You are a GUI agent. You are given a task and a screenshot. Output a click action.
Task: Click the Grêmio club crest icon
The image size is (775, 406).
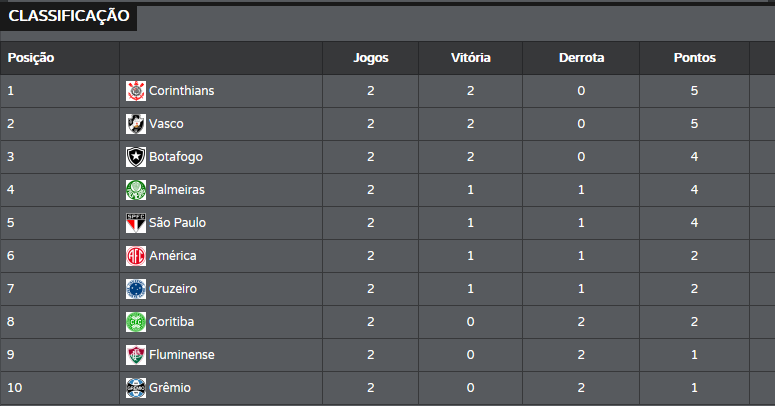click(135, 388)
